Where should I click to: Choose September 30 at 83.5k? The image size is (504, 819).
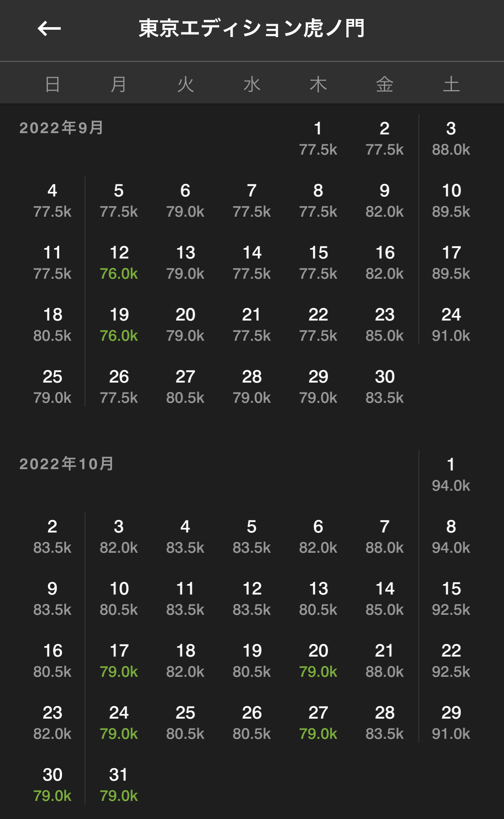click(385, 386)
